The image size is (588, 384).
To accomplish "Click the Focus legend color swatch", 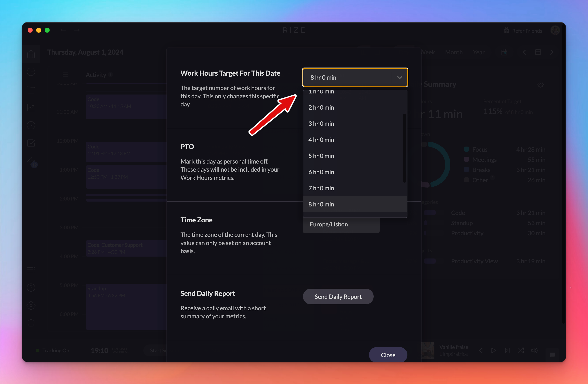I will [x=466, y=149].
